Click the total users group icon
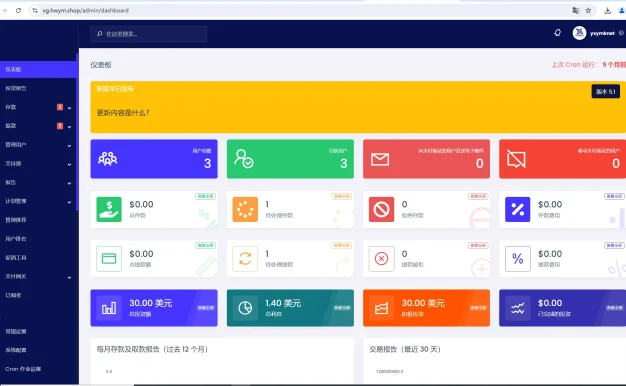Viewport: 626px width, 386px height. coord(107,159)
